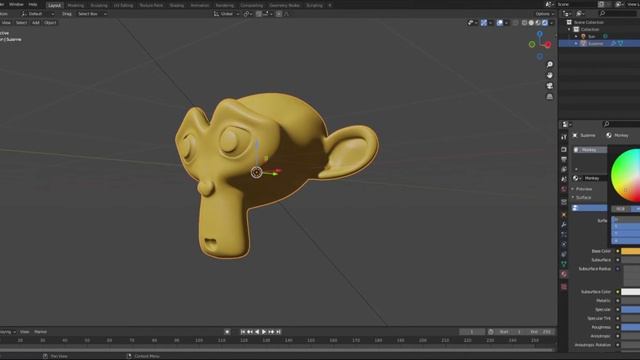The width and height of the screenshot is (640, 360).
Task: Jump to the timeline end frame
Action: coord(278,332)
